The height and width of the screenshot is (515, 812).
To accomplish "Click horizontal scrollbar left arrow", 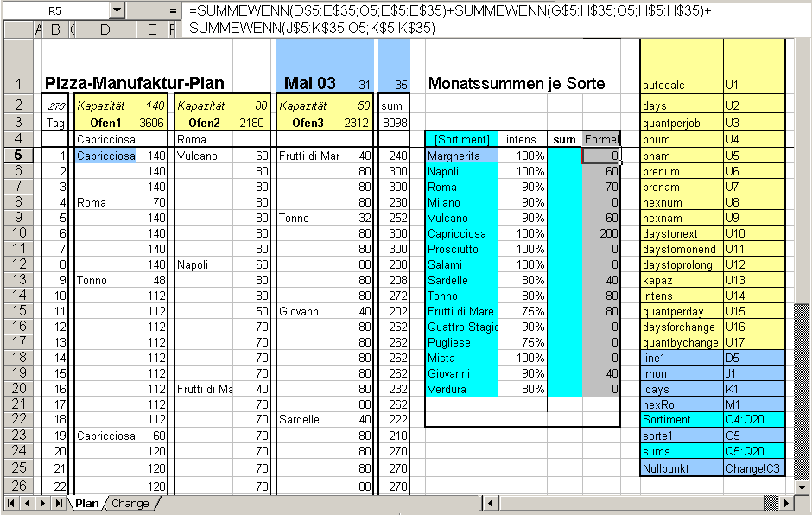I will coord(491,503).
